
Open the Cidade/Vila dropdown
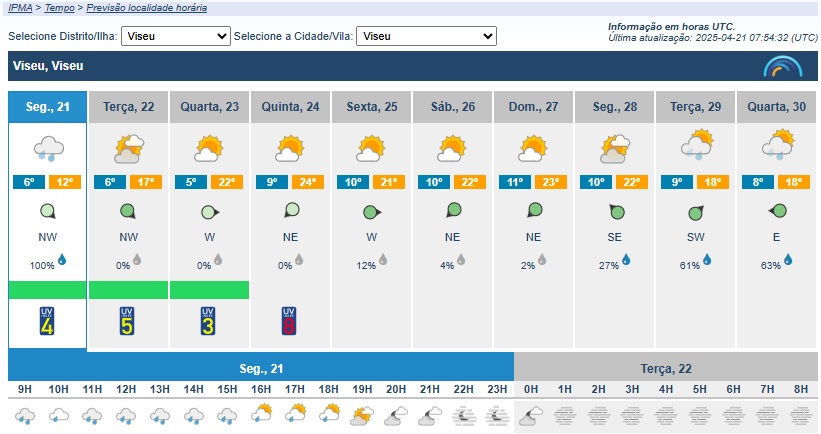pyautogui.click(x=426, y=36)
